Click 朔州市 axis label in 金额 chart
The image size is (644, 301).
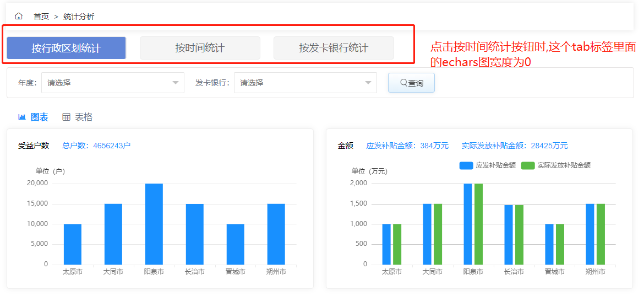[x=595, y=272]
